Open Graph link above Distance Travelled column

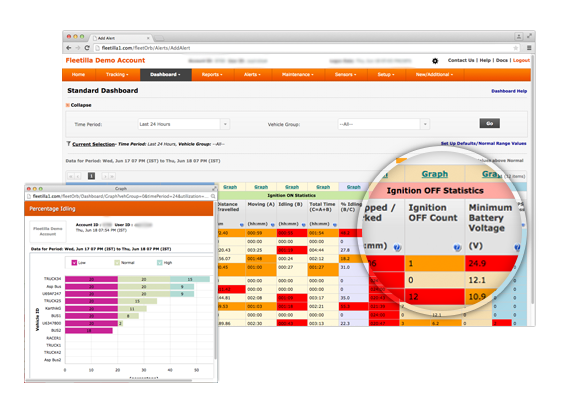(230, 187)
